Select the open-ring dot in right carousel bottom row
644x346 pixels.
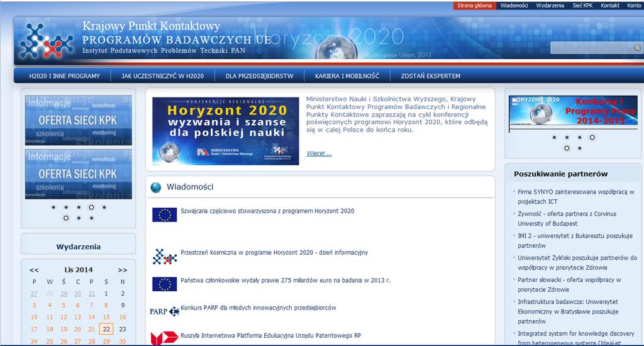pos(567,148)
